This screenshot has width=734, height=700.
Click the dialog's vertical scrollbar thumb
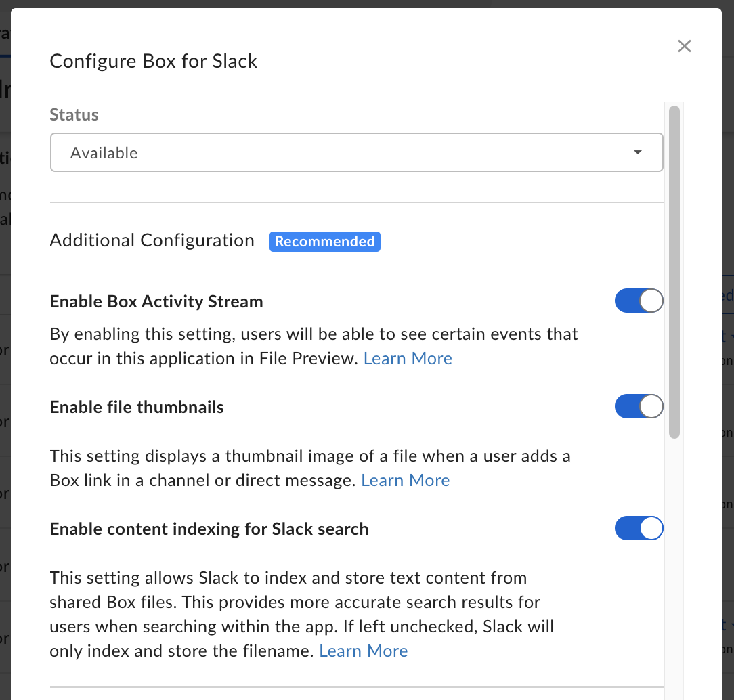674,271
